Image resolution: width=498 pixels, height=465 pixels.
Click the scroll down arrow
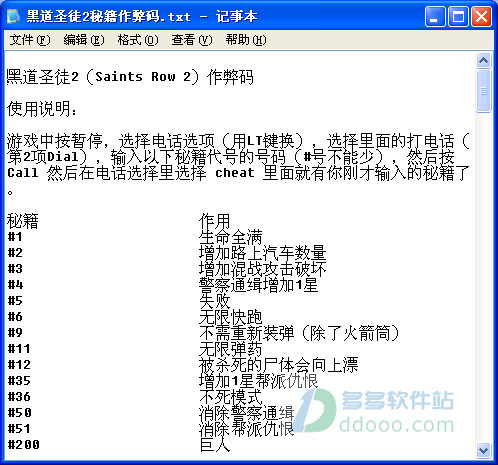click(483, 451)
